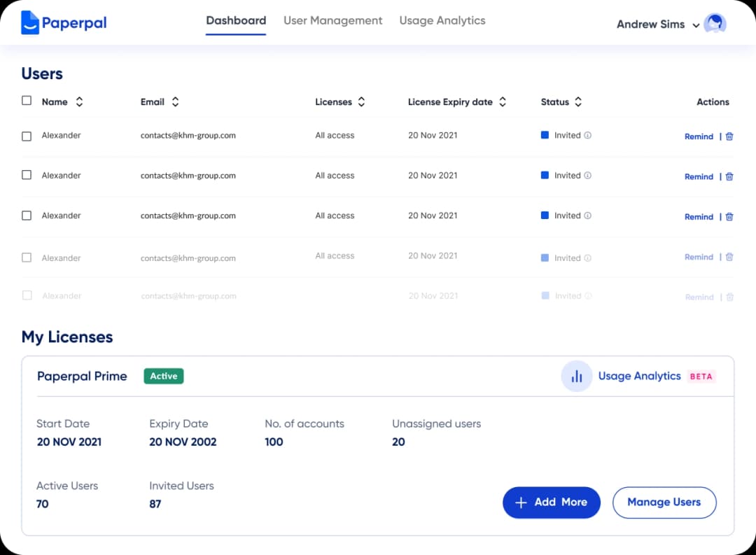The width and height of the screenshot is (756, 555).
Task: Delete the first Alexander user via trash icon
Action: pos(729,136)
